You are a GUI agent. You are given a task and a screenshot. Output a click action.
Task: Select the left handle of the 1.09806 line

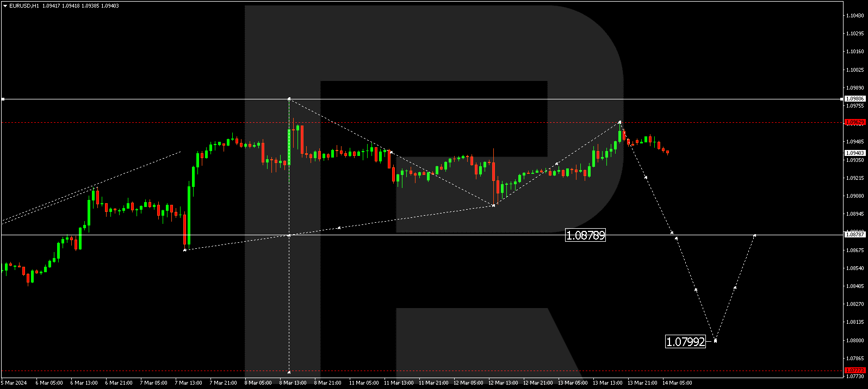[x=3, y=99]
